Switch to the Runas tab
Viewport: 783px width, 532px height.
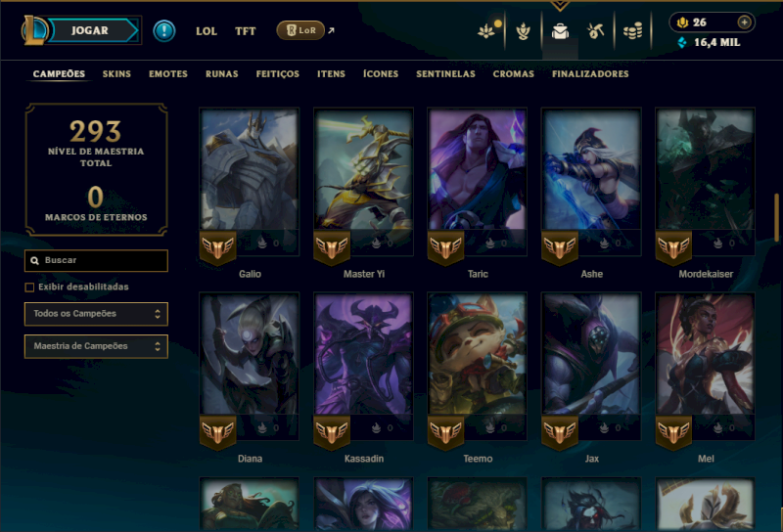[x=222, y=74]
